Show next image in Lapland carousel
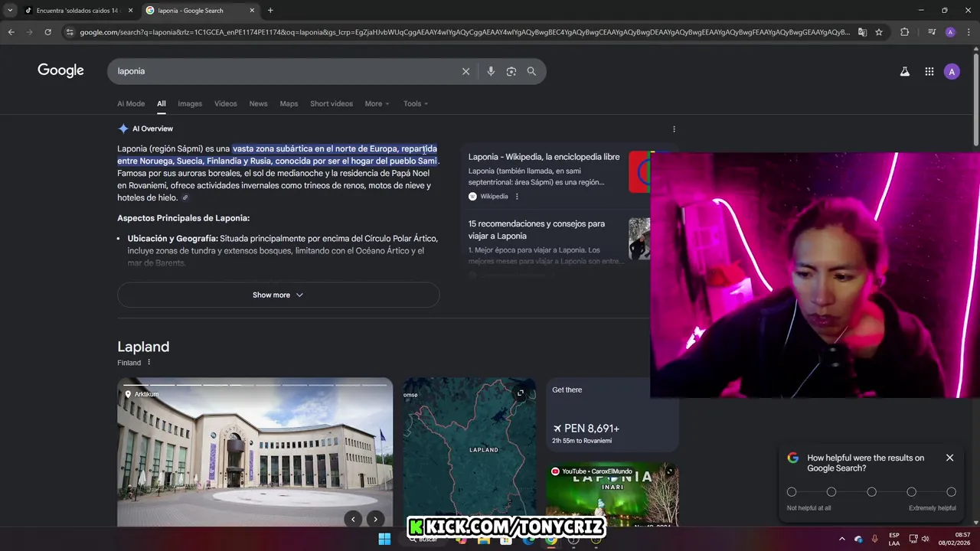This screenshot has width=980, height=551. [375, 519]
